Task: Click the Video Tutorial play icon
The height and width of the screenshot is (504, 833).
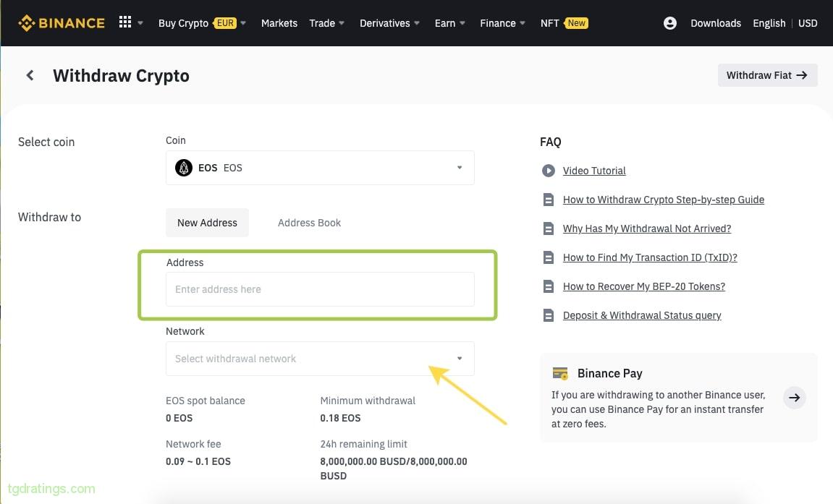Action: pos(549,171)
